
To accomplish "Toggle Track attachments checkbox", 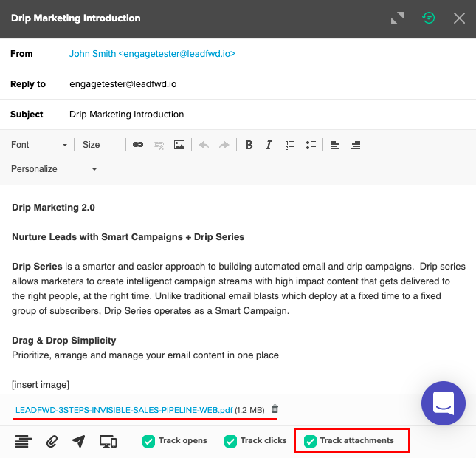I will [310, 441].
